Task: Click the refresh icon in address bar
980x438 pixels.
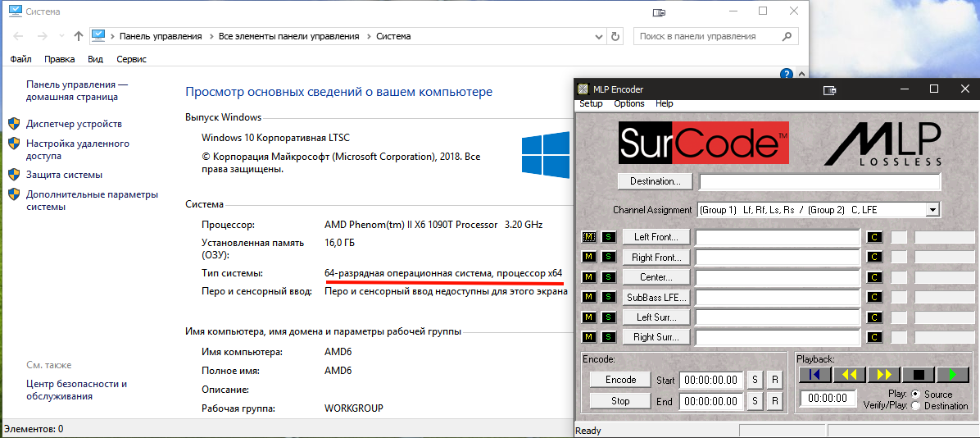Action: (615, 36)
